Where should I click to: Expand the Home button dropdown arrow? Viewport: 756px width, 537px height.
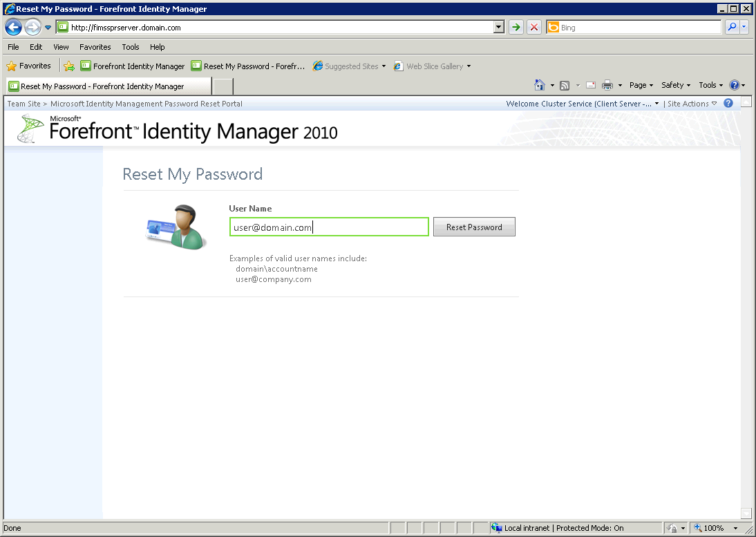point(553,85)
